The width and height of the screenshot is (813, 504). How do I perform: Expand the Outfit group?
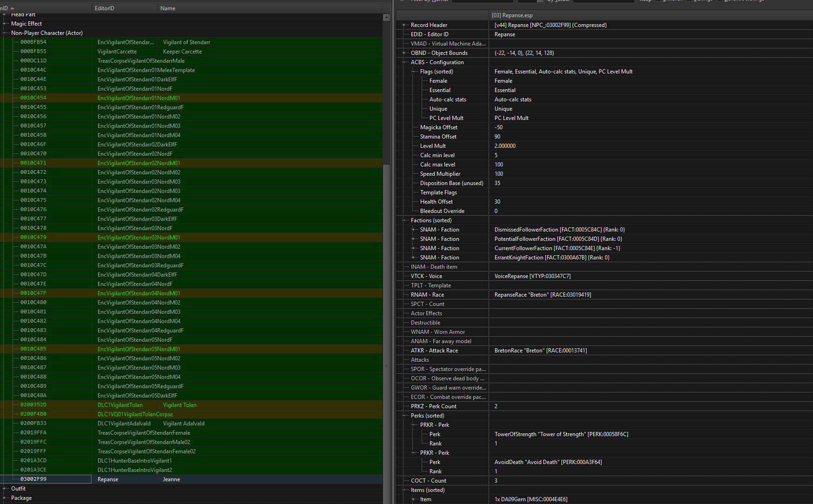(x=5, y=489)
